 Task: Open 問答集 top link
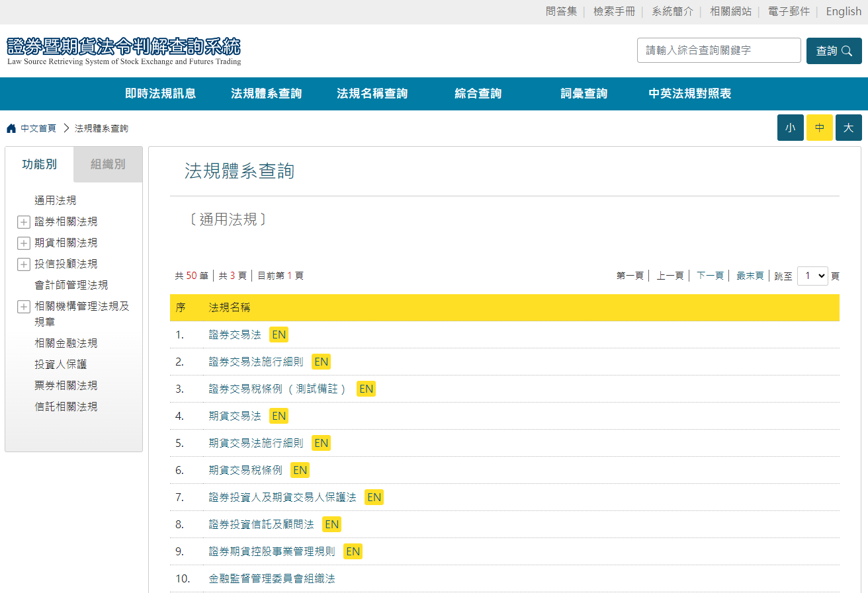pyautogui.click(x=562, y=11)
